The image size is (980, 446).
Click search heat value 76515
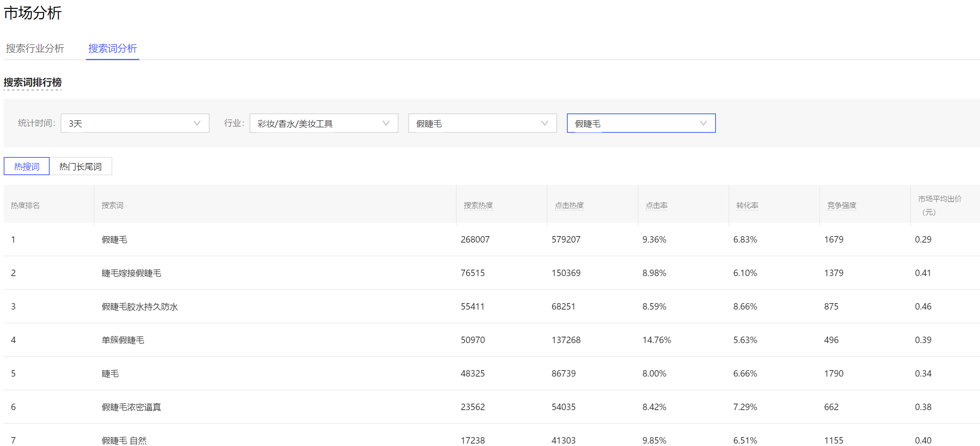click(x=472, y=273)
